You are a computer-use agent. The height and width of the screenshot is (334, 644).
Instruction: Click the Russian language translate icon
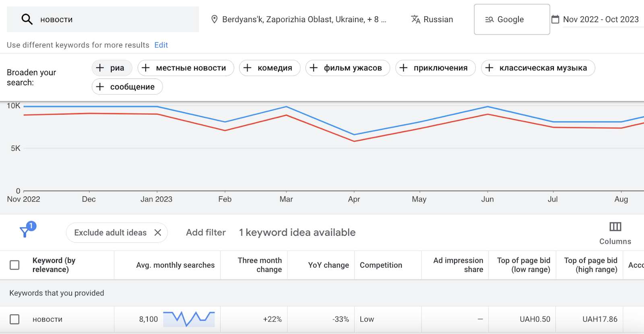point(415,19)
